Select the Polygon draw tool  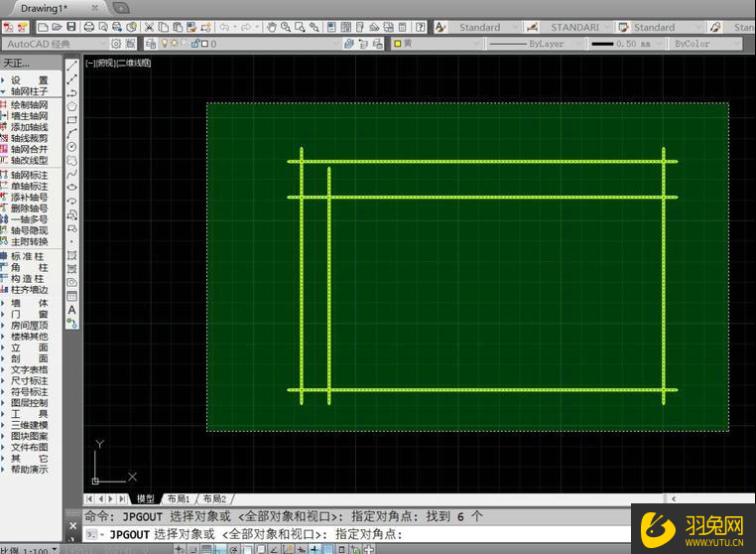pos(72,106)
